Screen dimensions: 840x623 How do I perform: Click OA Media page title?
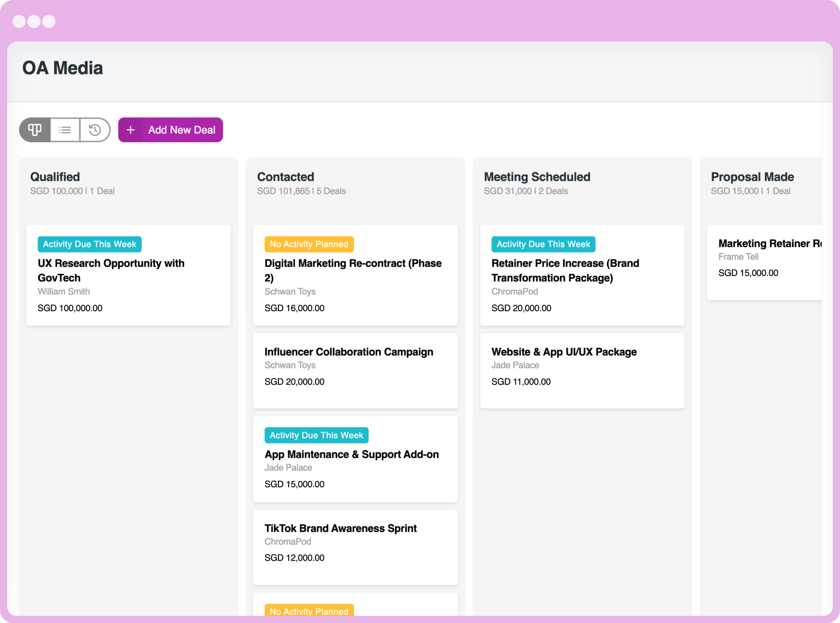[63, 68]
